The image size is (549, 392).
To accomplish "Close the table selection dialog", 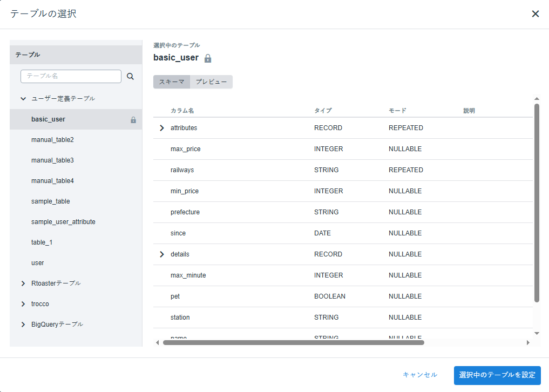I will (536, 13).
